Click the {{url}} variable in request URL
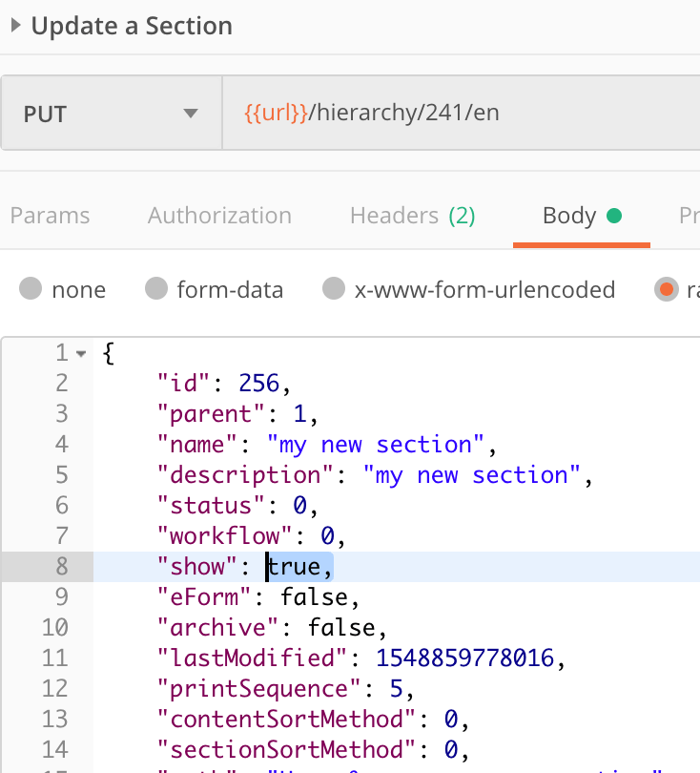700x773 pixels. click(x=277, y=114)
